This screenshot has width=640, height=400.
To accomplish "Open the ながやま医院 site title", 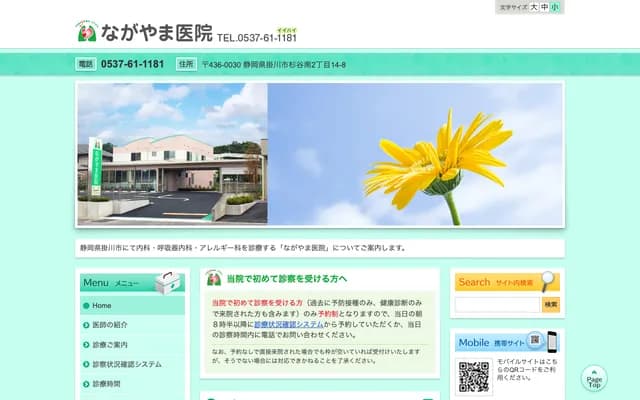I will (157, 33).
